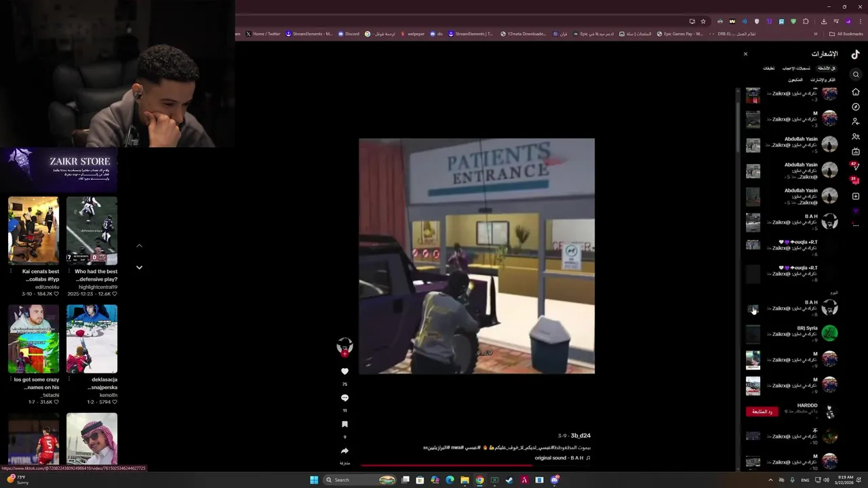Open 'los got some crazy names' thumbnail

click(33, 339)
